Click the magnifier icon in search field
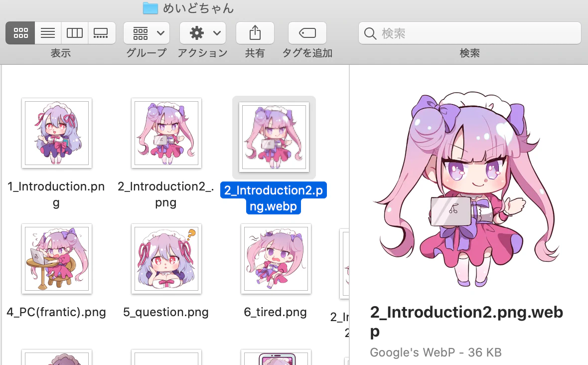 (370, 33)
